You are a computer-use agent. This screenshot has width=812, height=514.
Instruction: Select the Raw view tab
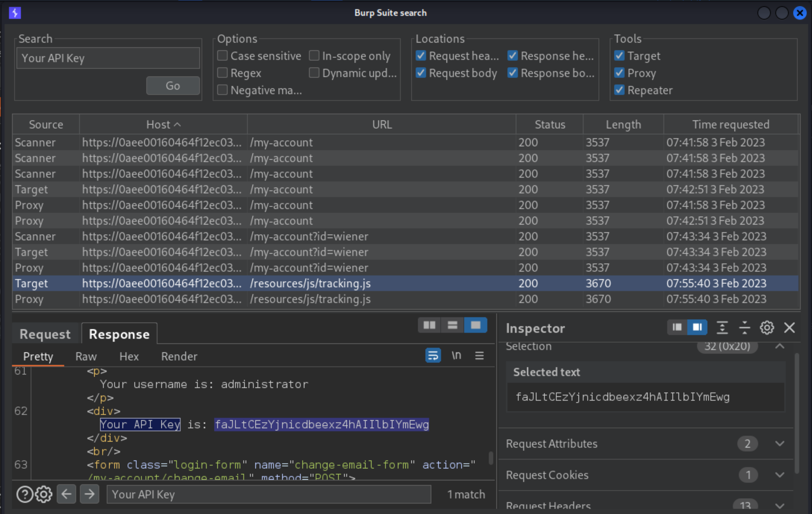(x=86, y=356)
